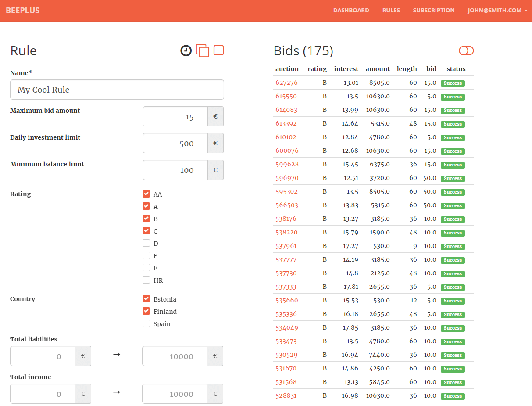Check the Spain country checkbox
Screen dimensions: 532x406
click(x=146, y=323)
